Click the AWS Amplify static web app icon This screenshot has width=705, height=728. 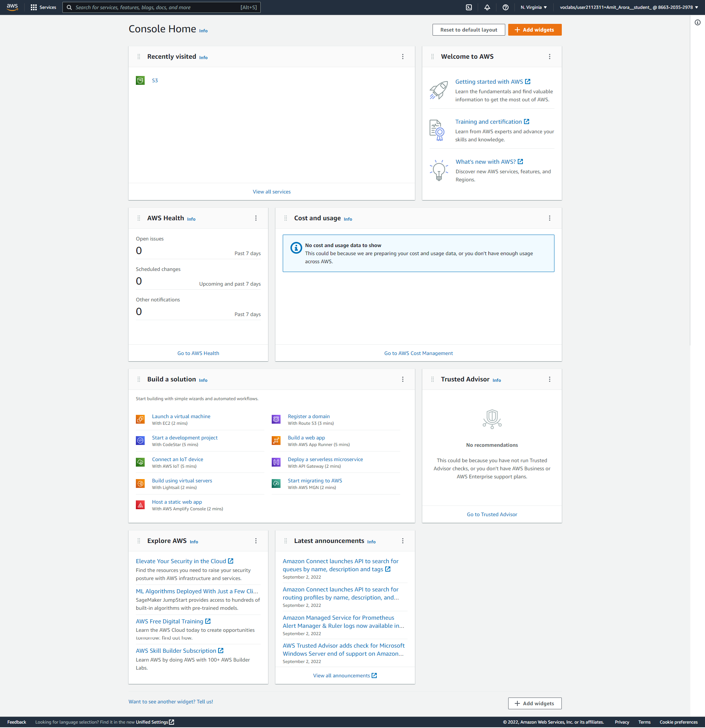(140, 505)
